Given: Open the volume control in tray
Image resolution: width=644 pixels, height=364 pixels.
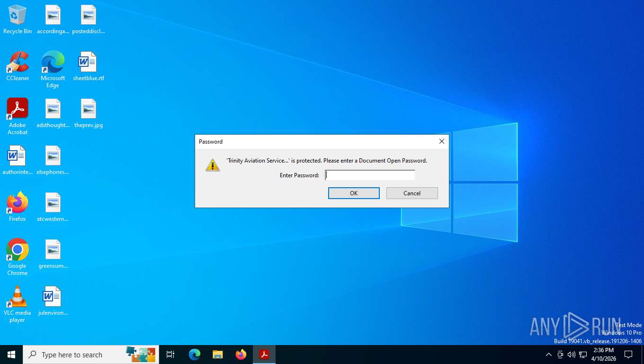Looking at the screenshot, I should tap(571, 355).
